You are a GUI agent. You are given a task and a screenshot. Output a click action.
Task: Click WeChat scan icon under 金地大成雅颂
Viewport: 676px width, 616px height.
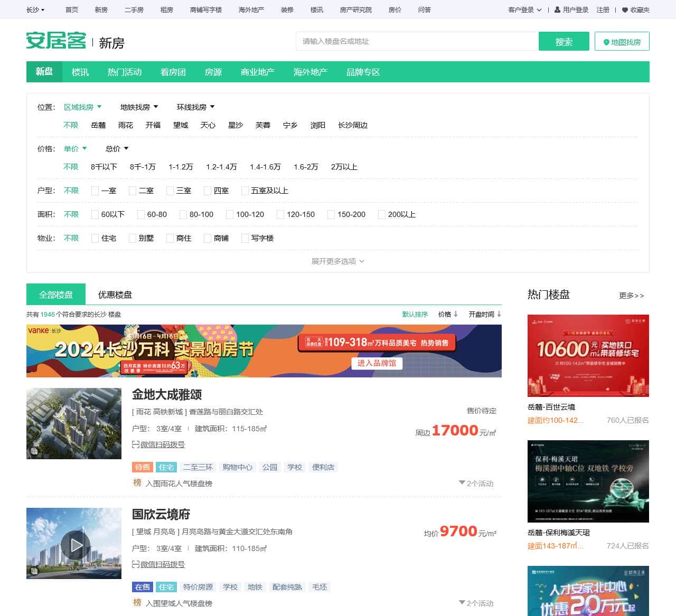click(136, 445)
